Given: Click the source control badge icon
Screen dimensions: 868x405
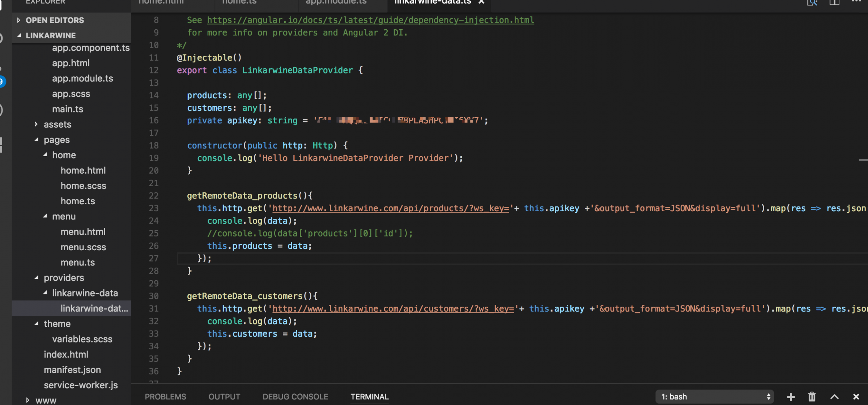Looking at the screenshot, I should pos(2,82).
